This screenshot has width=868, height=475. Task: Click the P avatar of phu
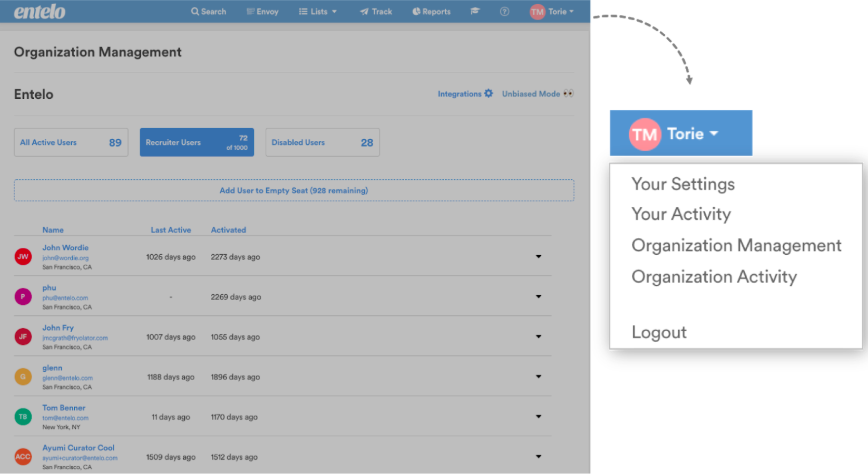23,297
